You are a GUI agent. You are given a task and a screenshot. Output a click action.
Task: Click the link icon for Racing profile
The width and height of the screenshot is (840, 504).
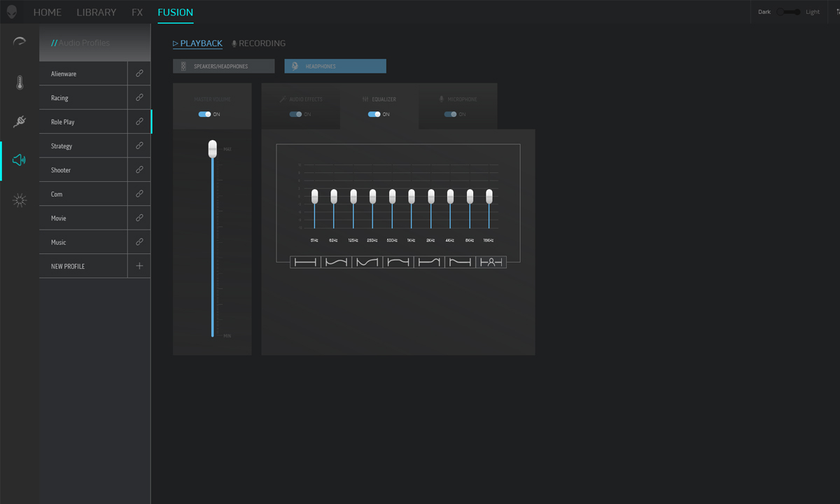point(139,97)
